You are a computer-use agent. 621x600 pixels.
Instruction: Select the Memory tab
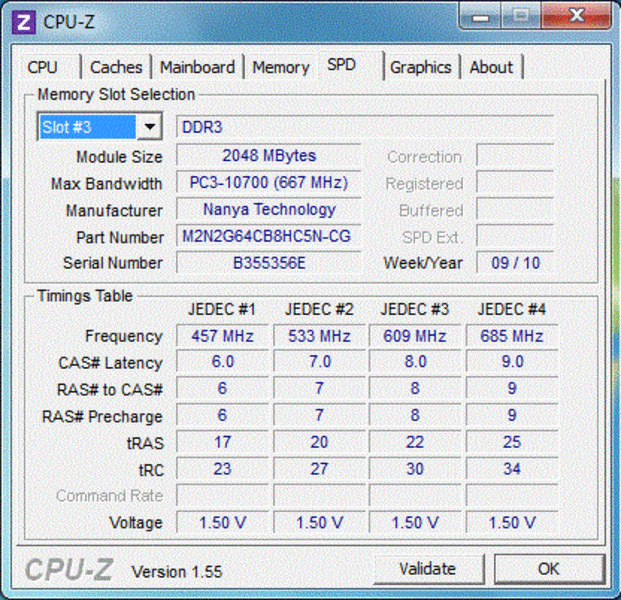click(x=280, y=67)
